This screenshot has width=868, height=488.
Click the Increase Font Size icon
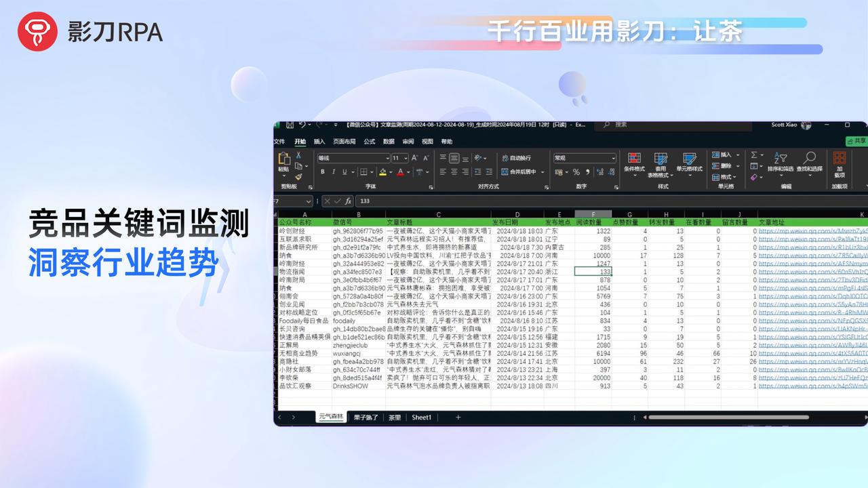[x=414, y=158]
